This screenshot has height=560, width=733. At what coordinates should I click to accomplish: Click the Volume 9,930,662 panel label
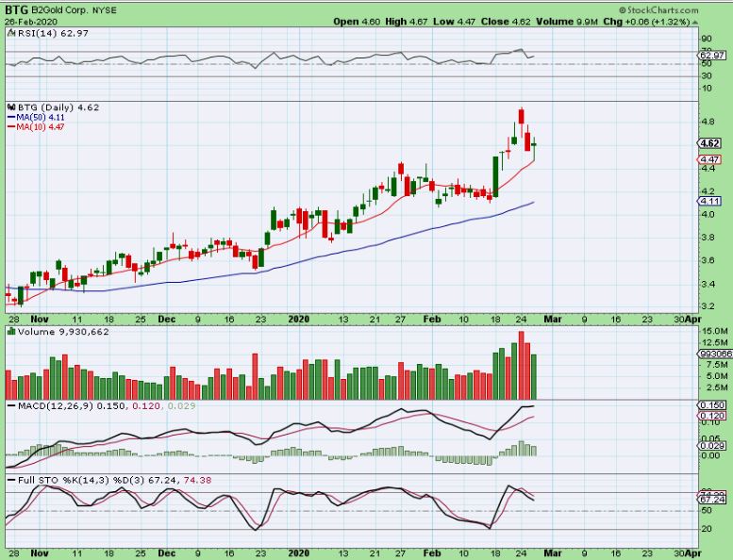[x=63, y=332]
